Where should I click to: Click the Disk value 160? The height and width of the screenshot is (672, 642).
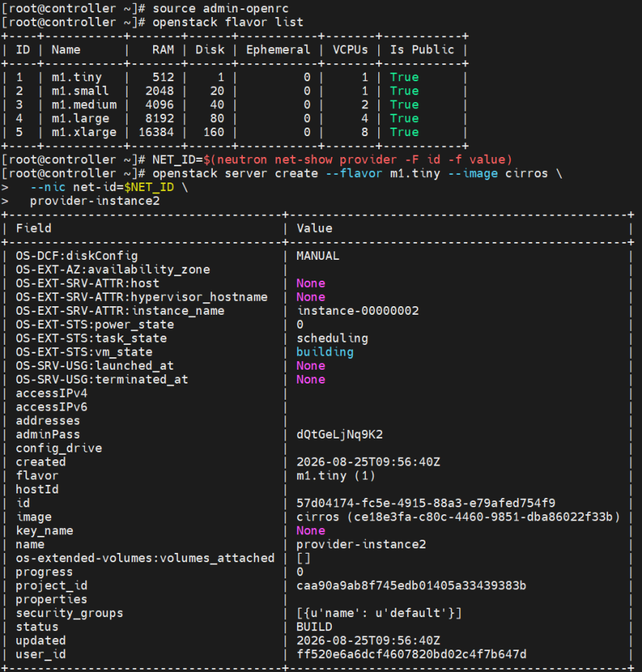click(x=213, y=132)
